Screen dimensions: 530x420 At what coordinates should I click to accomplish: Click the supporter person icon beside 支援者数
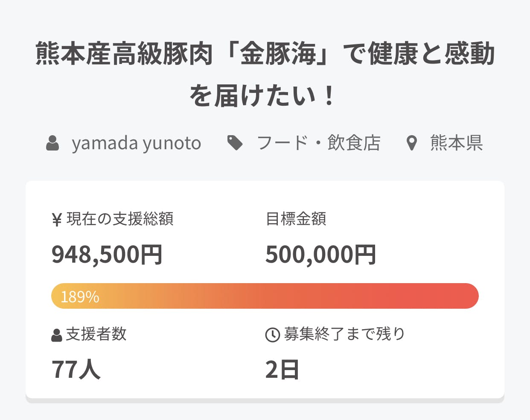tap(57, 335)
